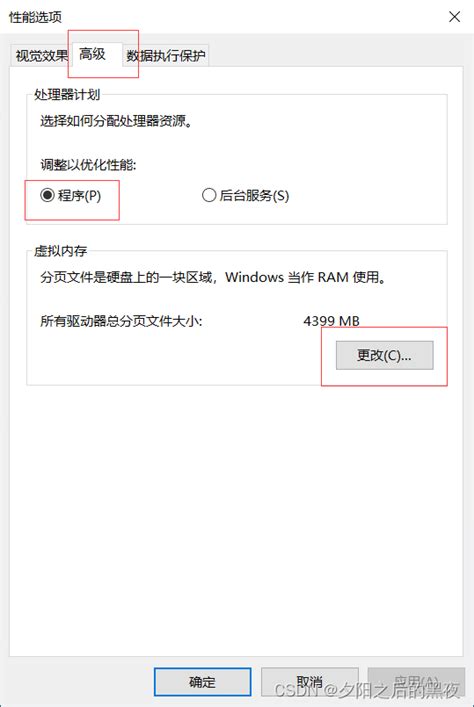Select the 程序(P) radio button
Image resolution: width=474 pixels, height=707 pixels.
point(47,195)
